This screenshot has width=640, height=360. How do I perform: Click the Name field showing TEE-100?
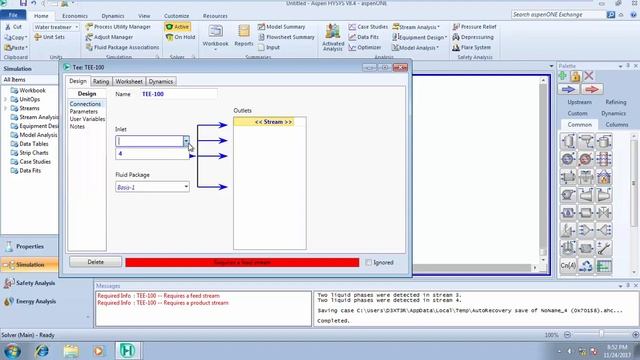point(178,94)
